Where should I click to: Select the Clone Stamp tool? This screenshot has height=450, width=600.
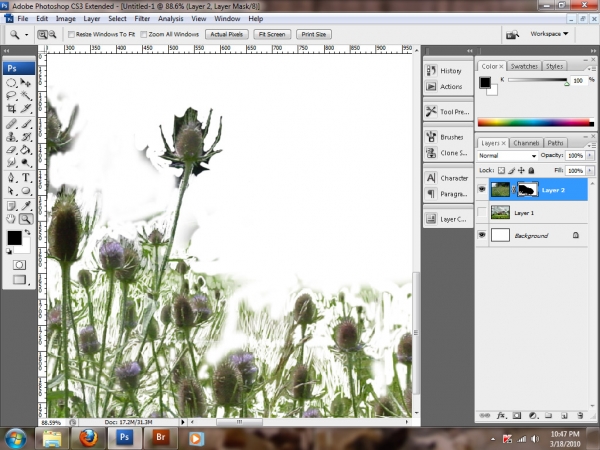[11, 137]
